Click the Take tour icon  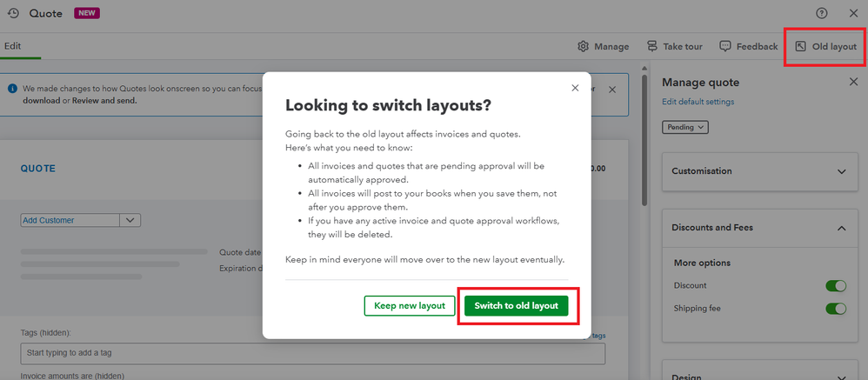tap(652, 46)
